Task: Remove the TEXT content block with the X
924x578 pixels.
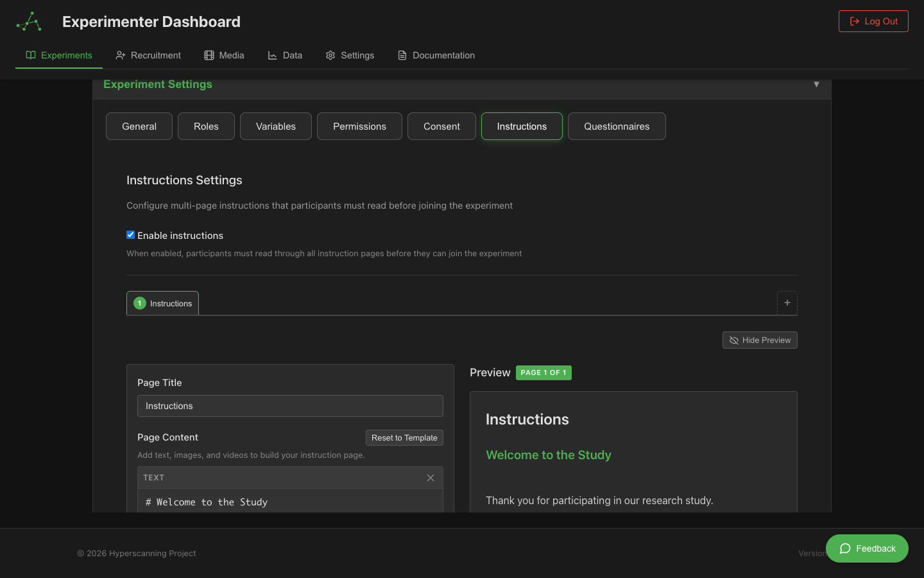Action: click(x=431, y=478)
